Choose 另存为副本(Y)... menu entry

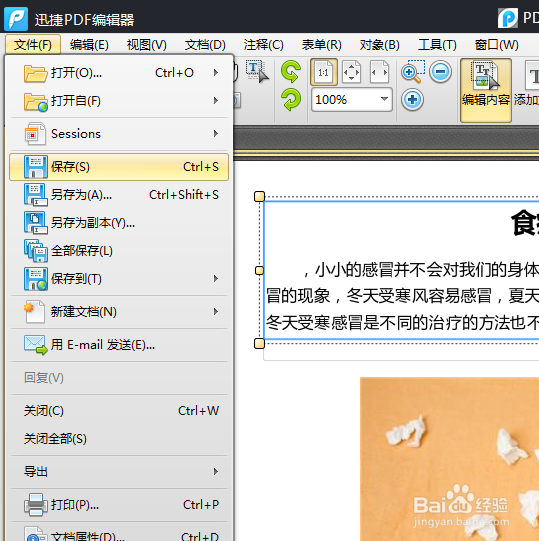[119, 223]
